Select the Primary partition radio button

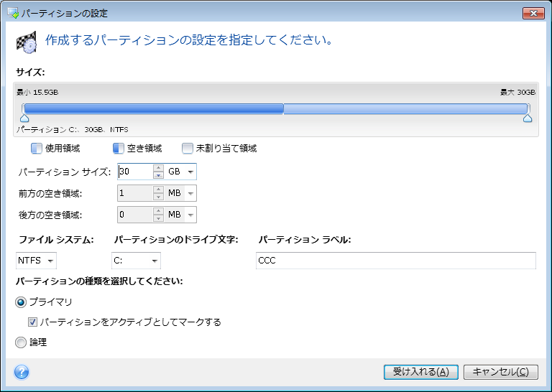[21, 302]
